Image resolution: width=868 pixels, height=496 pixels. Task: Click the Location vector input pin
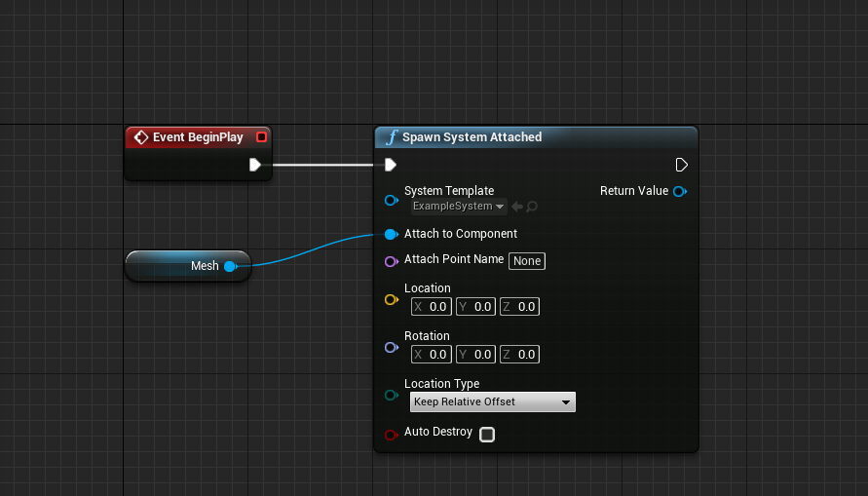pyautogui.click(x=392, y=299)
